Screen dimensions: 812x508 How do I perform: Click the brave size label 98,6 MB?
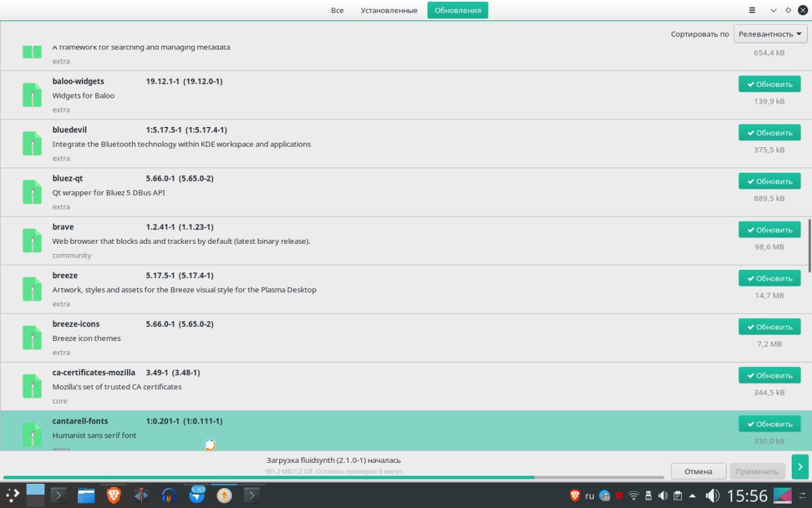point(769,247)
